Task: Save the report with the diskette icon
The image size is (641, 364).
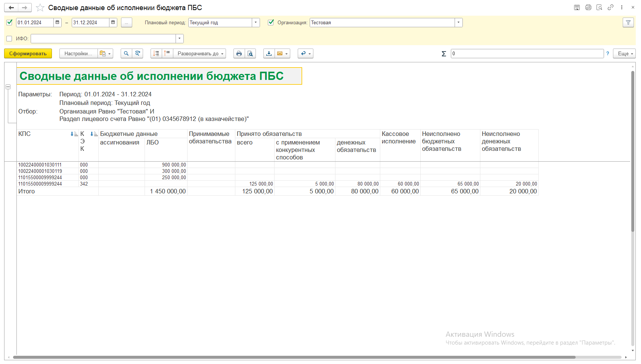Action: [577, 7]
